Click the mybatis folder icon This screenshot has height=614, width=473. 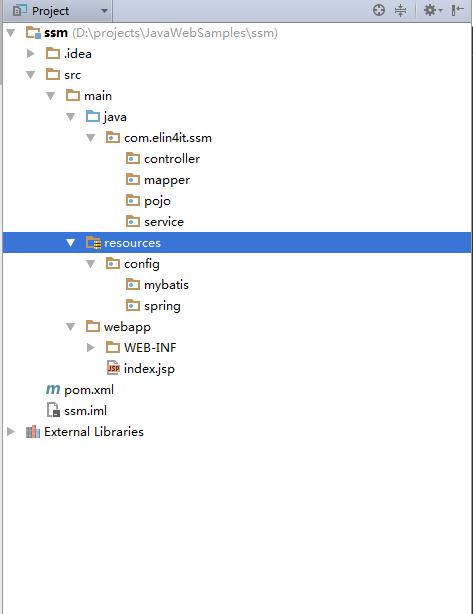click(x=133, y=284)
